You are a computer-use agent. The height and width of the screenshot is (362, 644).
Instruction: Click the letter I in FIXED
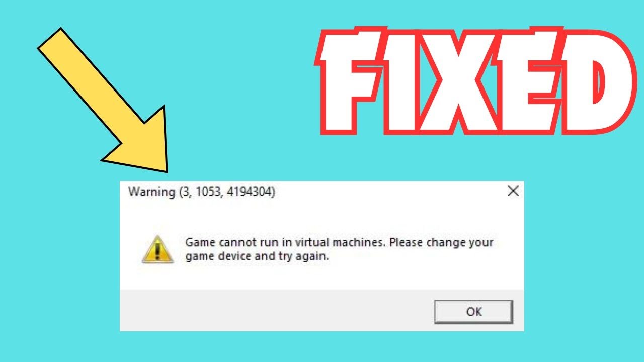(x=390, y=83)
